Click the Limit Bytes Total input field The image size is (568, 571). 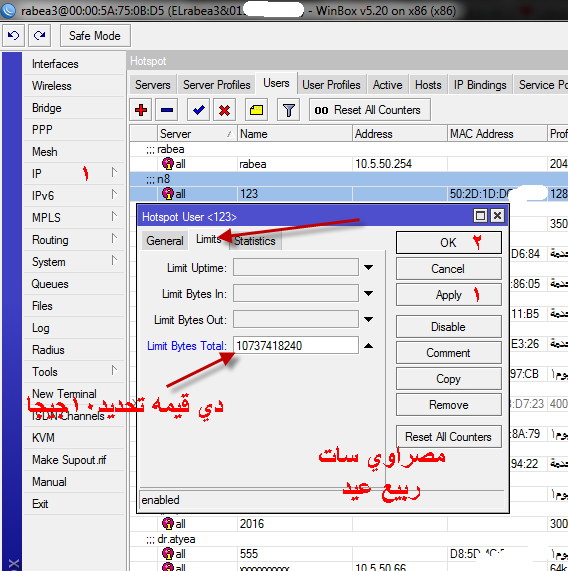coord(296,345)
